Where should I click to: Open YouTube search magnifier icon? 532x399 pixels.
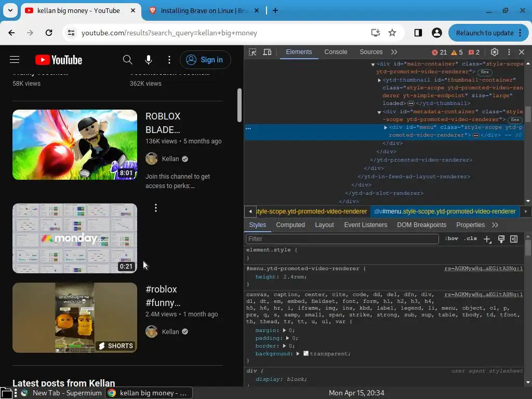pos(128,60)
